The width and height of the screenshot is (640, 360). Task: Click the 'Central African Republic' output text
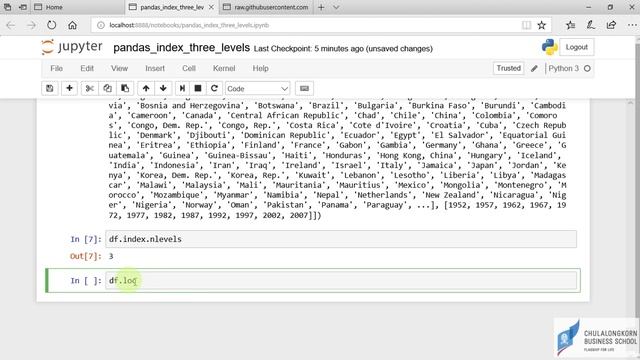click(285, 116)
